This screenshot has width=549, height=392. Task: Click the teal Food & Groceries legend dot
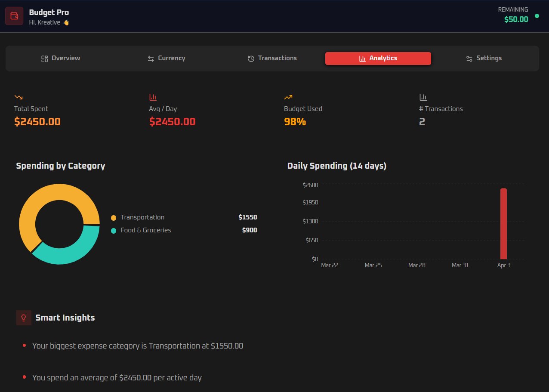114,231
